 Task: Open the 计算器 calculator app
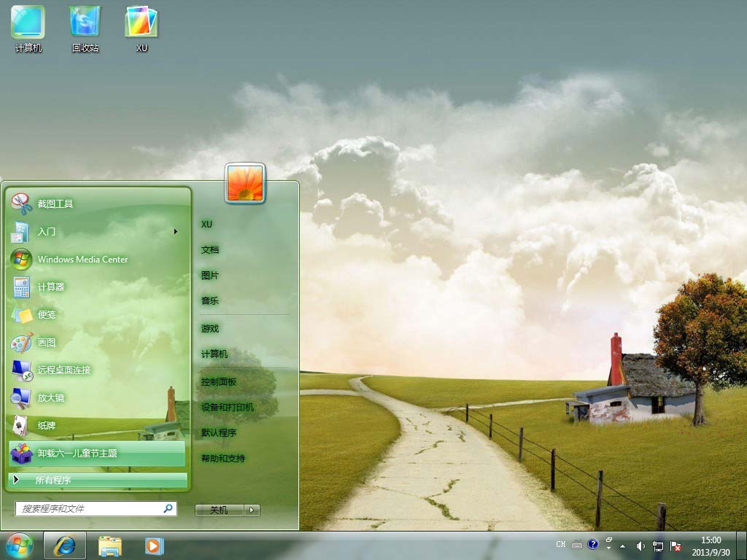click(x=51, y=287)
